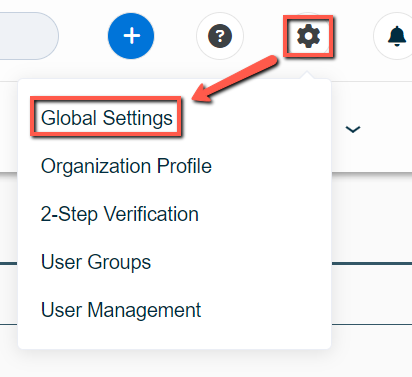Choose 2-Step Verification option
This screenshot has height=377, width=412.
(120, 214)
